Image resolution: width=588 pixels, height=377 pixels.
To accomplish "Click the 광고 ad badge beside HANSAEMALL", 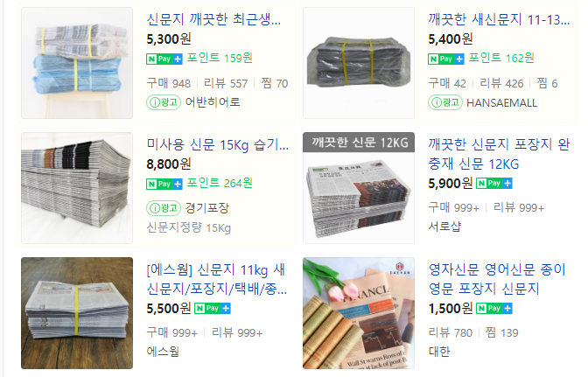I will point(445,102).
